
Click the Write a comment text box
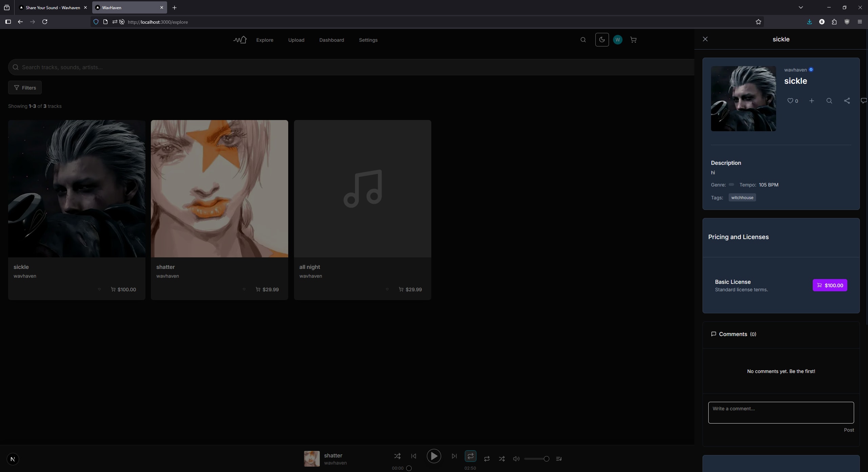[781, 413]
